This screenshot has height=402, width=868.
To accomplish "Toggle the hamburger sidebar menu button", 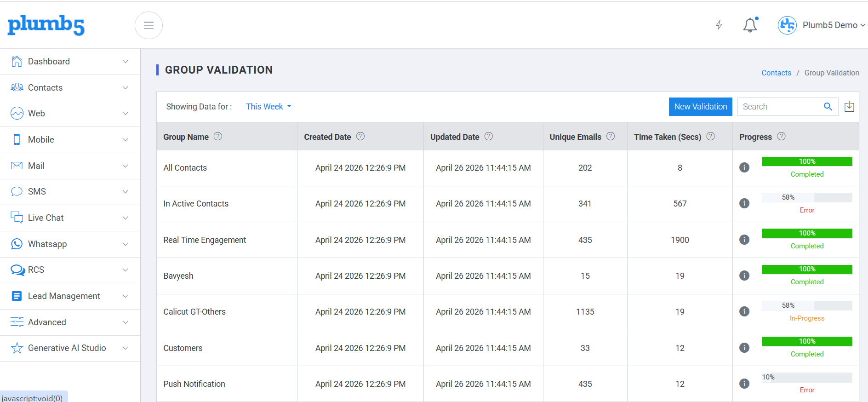I will click(148, 25).
